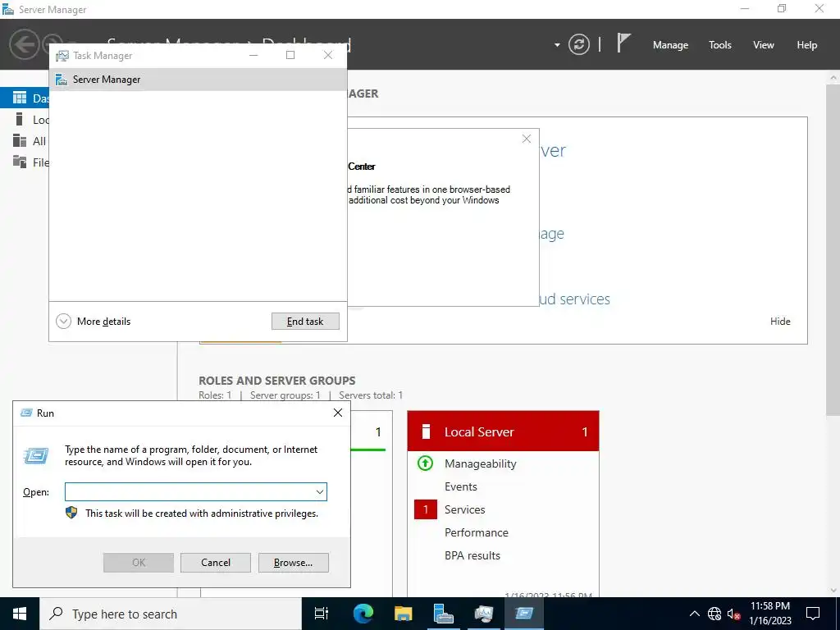Open the taskbar clock and date
Screen dimensions: 840x630
click(770, 614)
